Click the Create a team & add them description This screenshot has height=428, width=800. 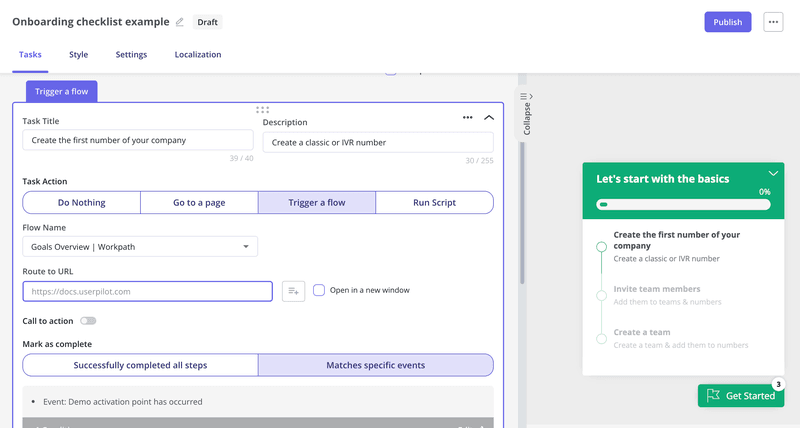[681, 345]
